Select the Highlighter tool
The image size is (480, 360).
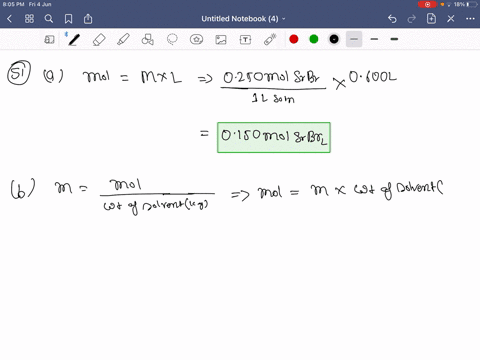pyautogui.click(x=123, y=40)
